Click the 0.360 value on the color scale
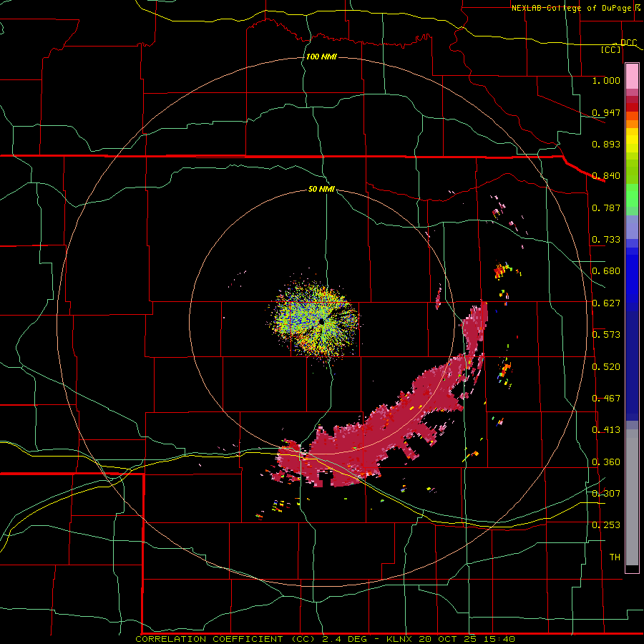 606,462
